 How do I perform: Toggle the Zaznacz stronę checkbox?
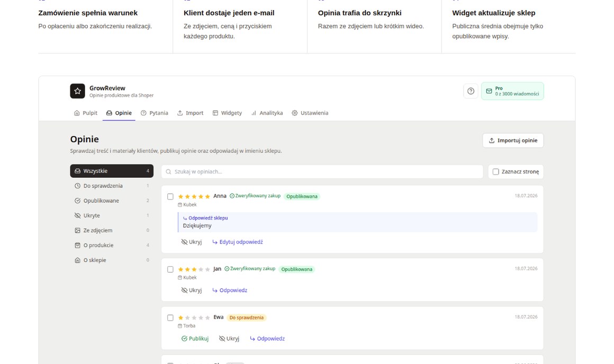click(496, 171)
